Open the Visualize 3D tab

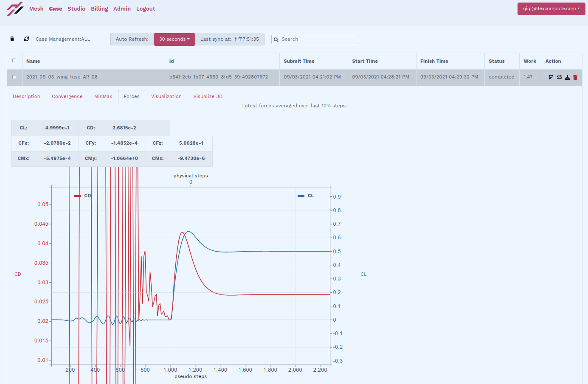tap(208, 96)
